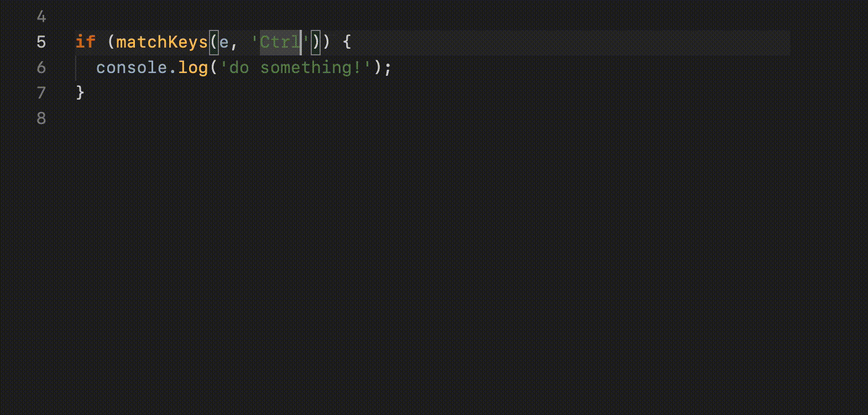Click the opening curly brace on line 5
Screen dimensions: 868x415
347,42
